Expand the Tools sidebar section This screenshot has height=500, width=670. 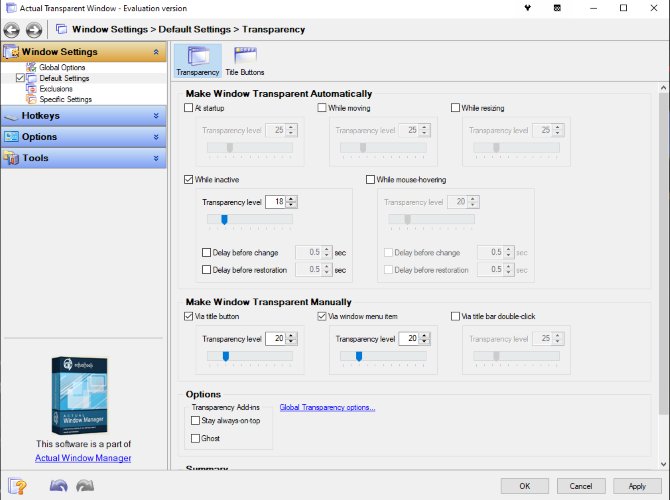tap(82, 158)
